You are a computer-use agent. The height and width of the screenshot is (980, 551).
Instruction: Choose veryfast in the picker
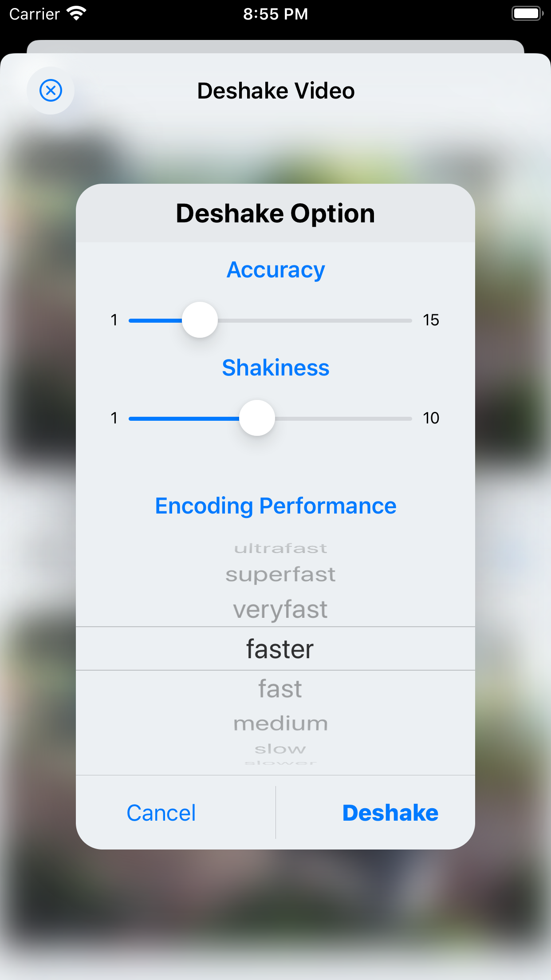point(280,609)
